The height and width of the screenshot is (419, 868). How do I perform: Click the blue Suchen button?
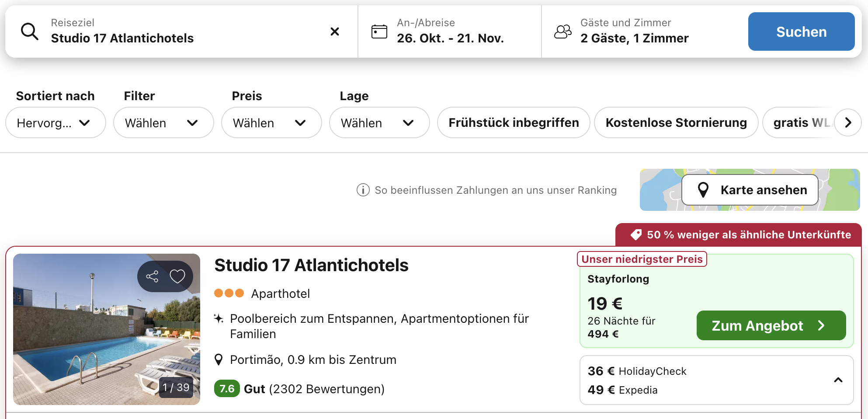coord(801,31)
